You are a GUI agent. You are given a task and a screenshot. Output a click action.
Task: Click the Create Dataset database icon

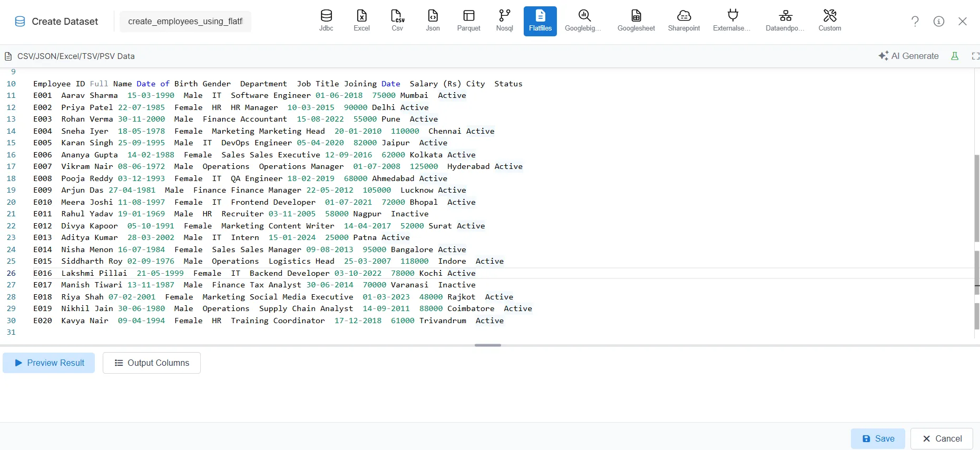pos(20,22)
